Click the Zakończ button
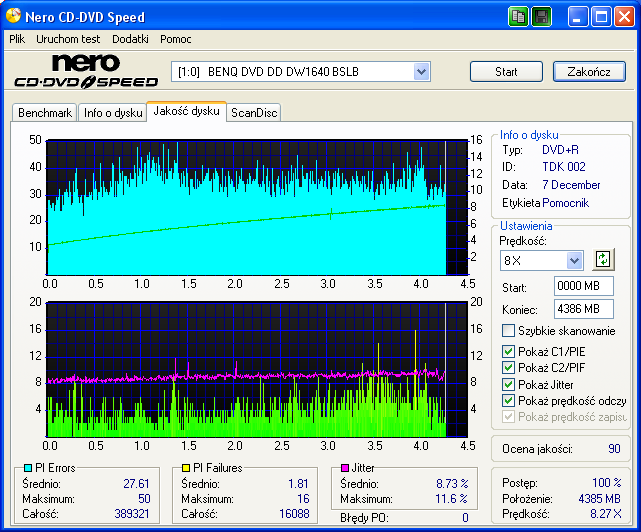Screen dimensions: 641x532 589,72
